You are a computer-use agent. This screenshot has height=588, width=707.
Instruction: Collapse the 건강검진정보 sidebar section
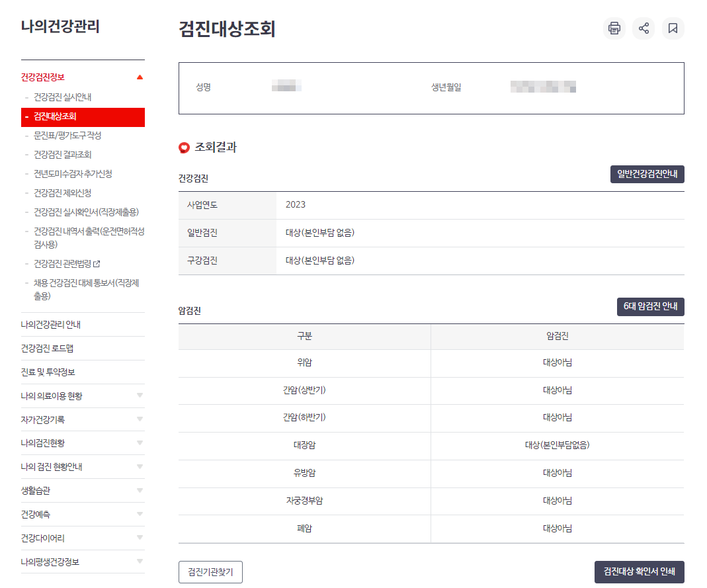pyautogui.click(x=140, y=76)
